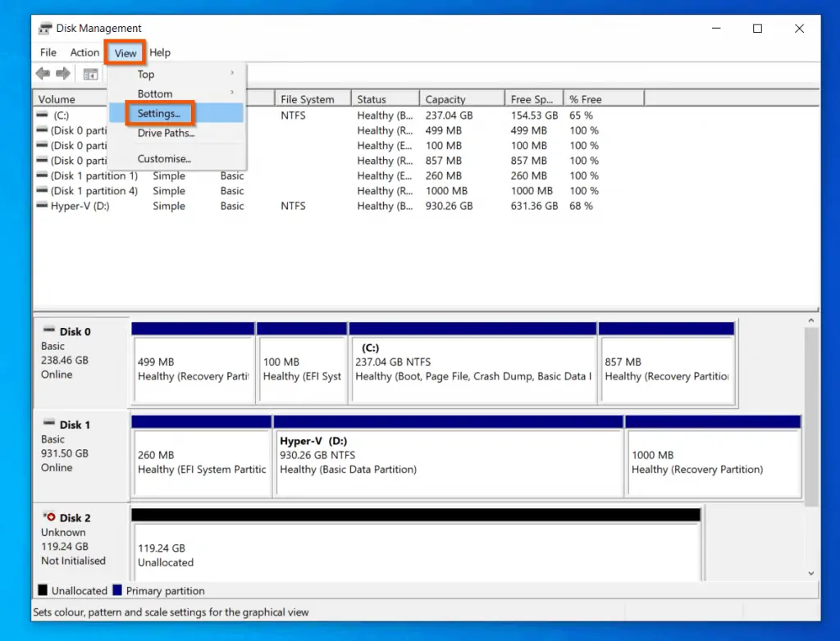Select the 857 MB Recovery partition block
The image size is (840, 641).
click(667, 363)
